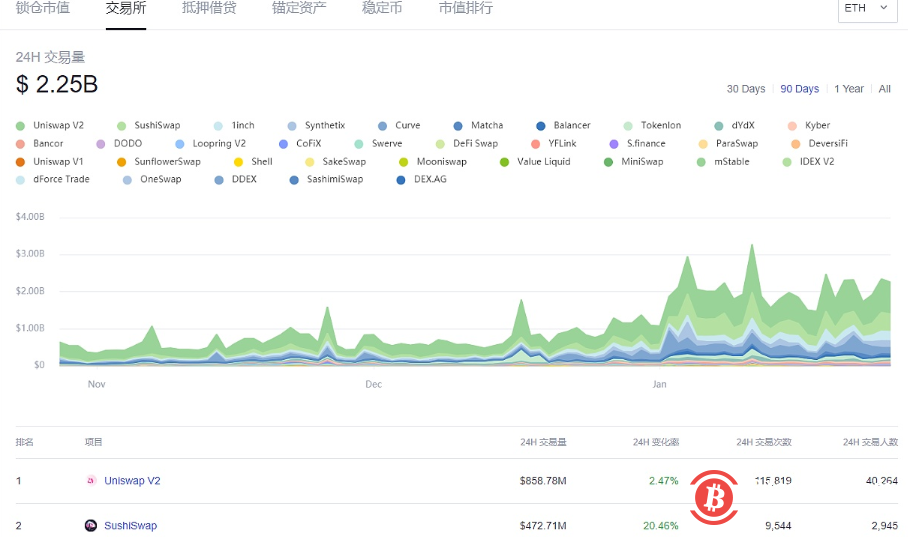
Task: Choose the 1 Year range
Action: coord(848,89)
